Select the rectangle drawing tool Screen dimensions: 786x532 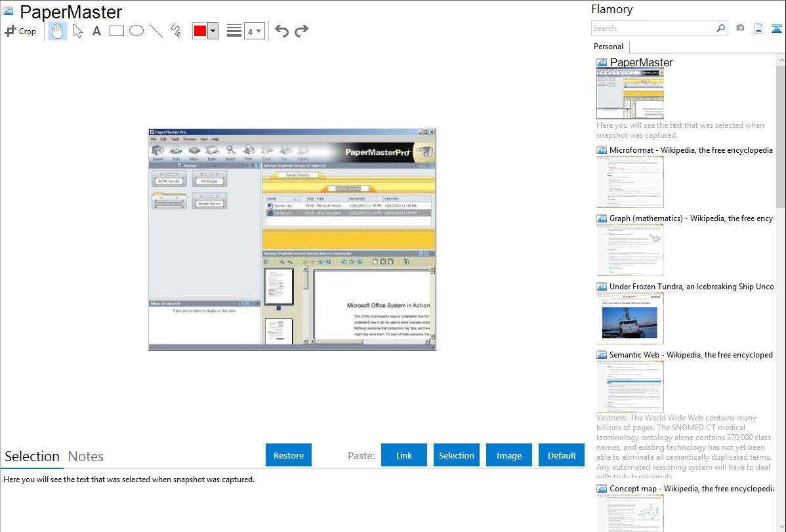116,31
